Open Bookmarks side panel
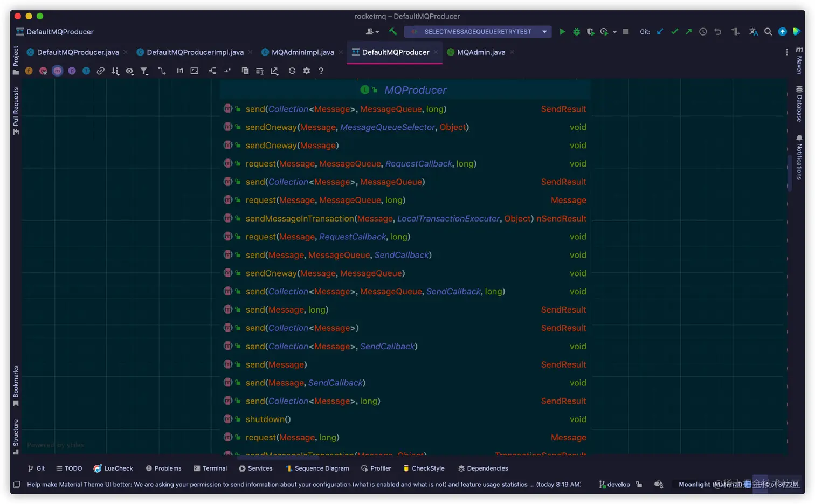 pyautogui.click(x=16, y=386)
